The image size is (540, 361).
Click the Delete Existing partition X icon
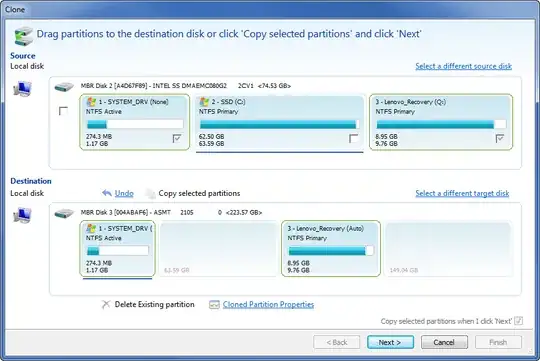tap(106, 304)
